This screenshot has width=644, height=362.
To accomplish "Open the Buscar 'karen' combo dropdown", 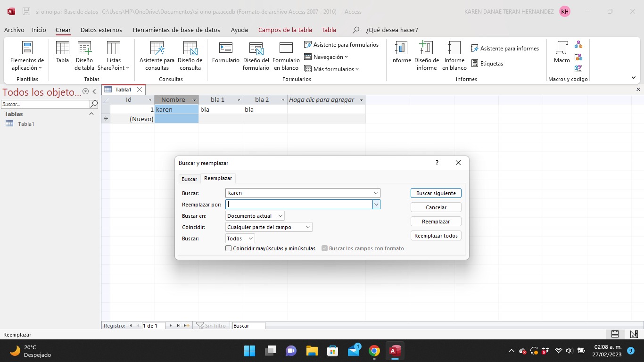I will (x=376, y=193).
